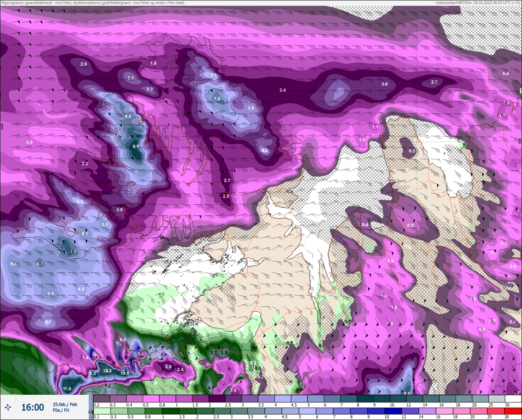The image size is (522, 420).
Task: Click the 1.8 precipitation value on the map
Action: pos(153,63)
